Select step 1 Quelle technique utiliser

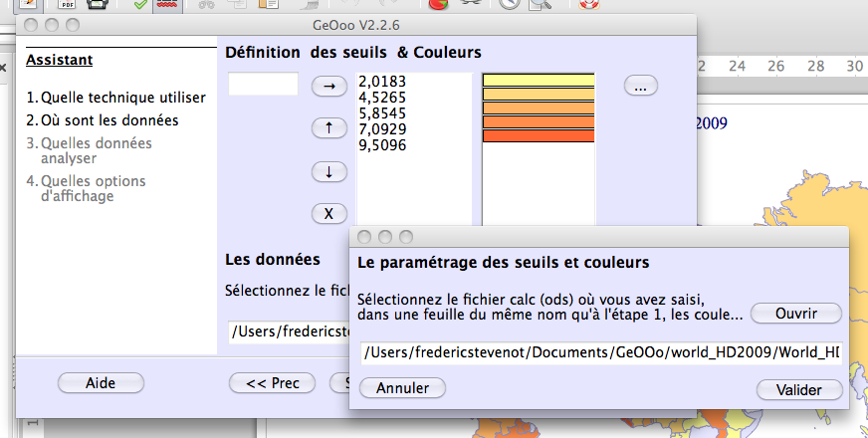pyautogui.click(x=116, y=98)
